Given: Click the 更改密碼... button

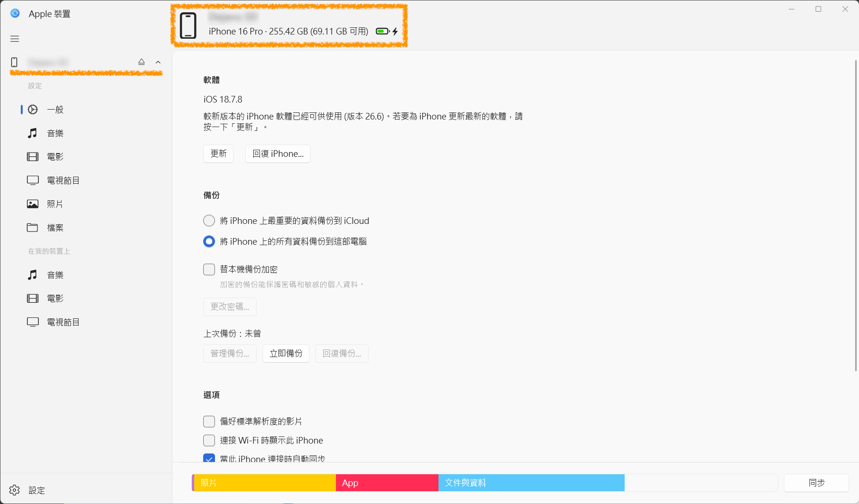Looking at the screenshot, I should [230, 307].
